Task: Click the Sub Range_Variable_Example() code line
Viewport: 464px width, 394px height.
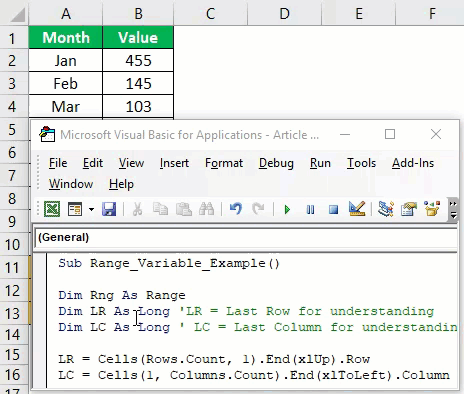Action: (169, 263)
